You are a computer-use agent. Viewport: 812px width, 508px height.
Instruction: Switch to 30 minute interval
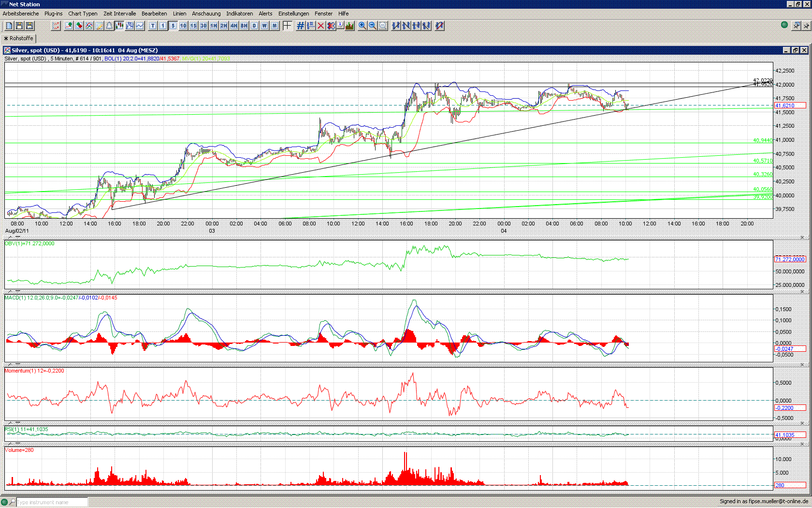[x=203, y=26]
